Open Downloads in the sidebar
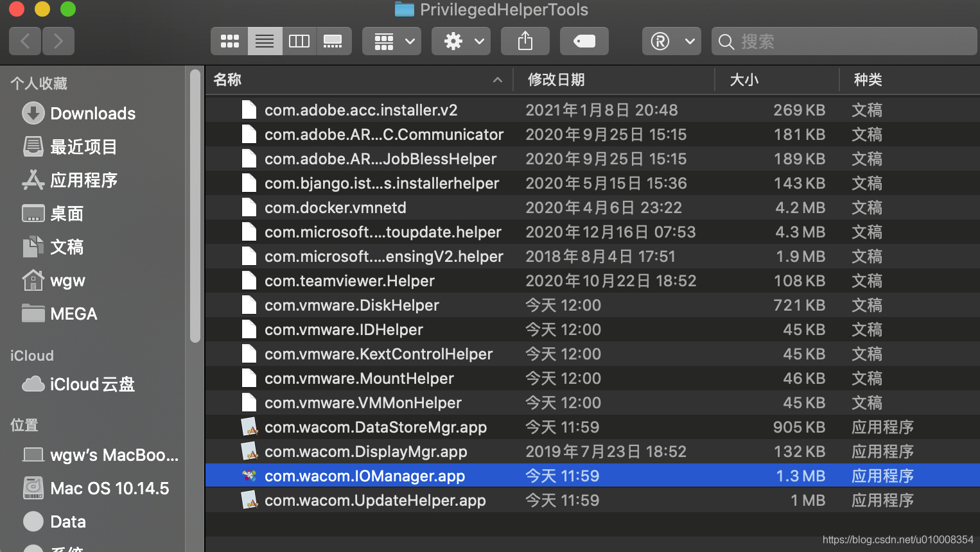This screenshot has height=552, width=980. (93, 114)
